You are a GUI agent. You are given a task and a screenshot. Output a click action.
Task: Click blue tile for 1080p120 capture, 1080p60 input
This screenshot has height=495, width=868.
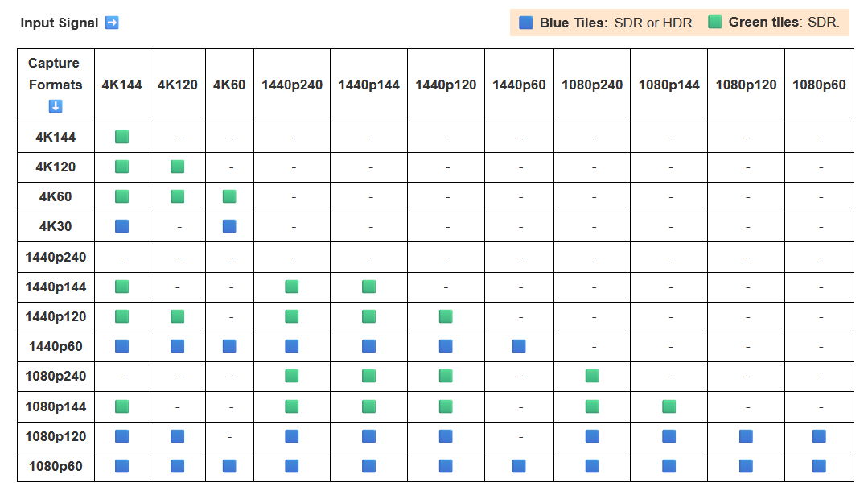point(819,436)
